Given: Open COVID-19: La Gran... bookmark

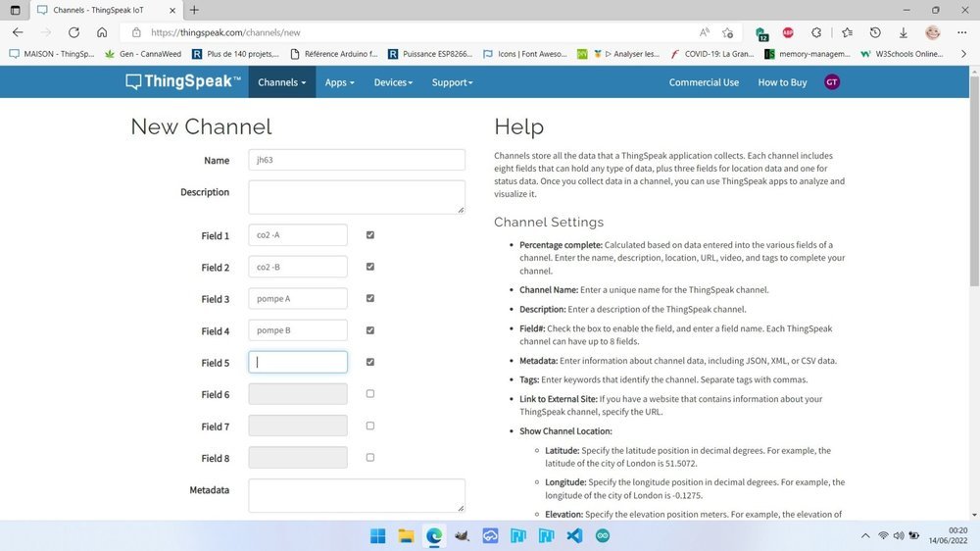Looking at the screenshot, I should pos(712,54).
